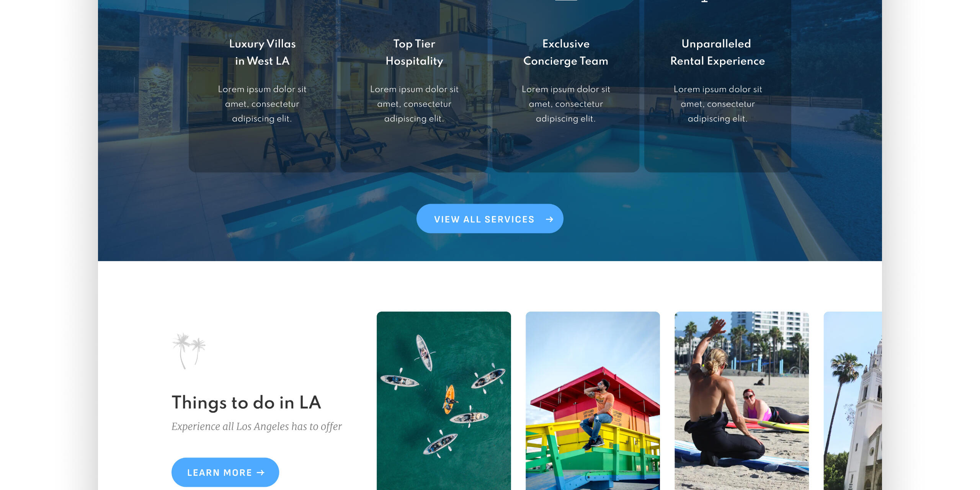Click the icon atop Unparalleled Rental Experience card
Screen dimensions: 980x490
[x=704, y=1]
